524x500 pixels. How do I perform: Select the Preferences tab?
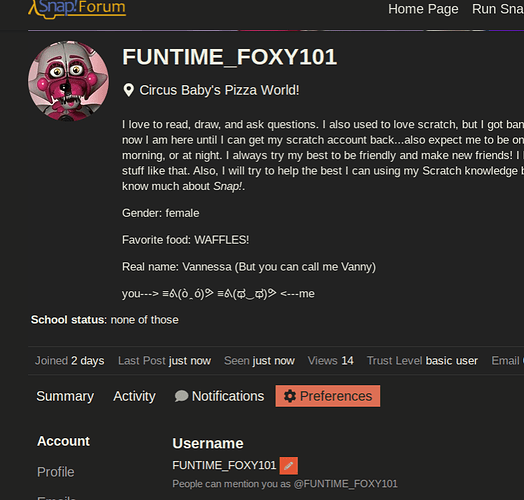(328, 396)
